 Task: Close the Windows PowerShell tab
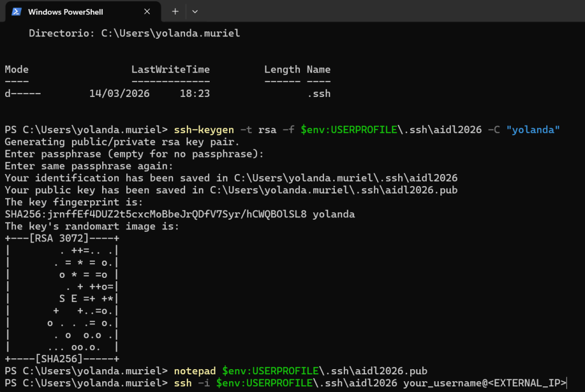tap(149, 11)
